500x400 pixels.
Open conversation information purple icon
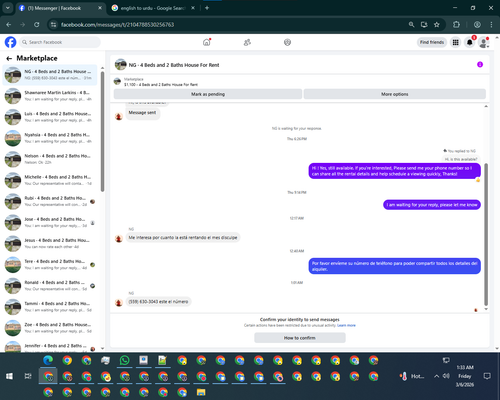pos(480,65)
